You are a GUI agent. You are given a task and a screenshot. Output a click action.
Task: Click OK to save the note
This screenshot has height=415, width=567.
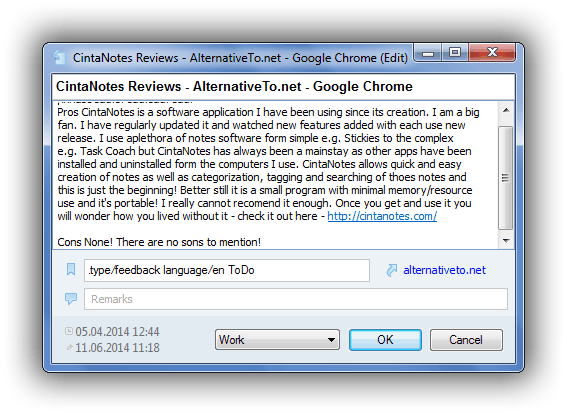(x=385, y=340)
